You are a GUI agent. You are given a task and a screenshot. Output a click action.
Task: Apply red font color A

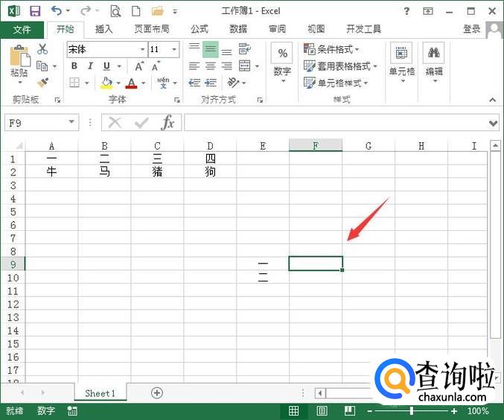(131, 83)
